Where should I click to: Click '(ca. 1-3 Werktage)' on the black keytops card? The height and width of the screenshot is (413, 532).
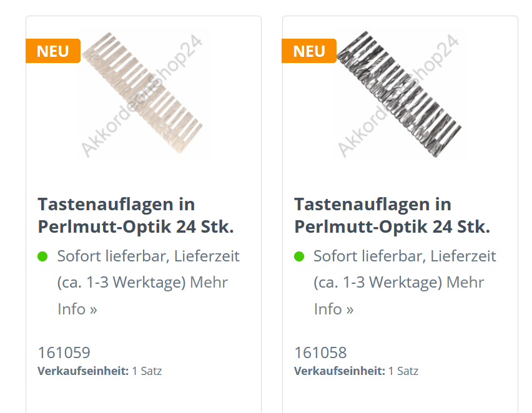click(378, 283)
